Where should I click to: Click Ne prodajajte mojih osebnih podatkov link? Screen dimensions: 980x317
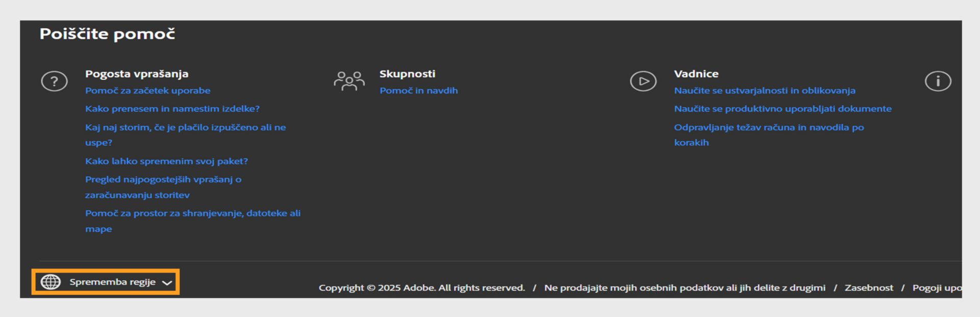684,288
